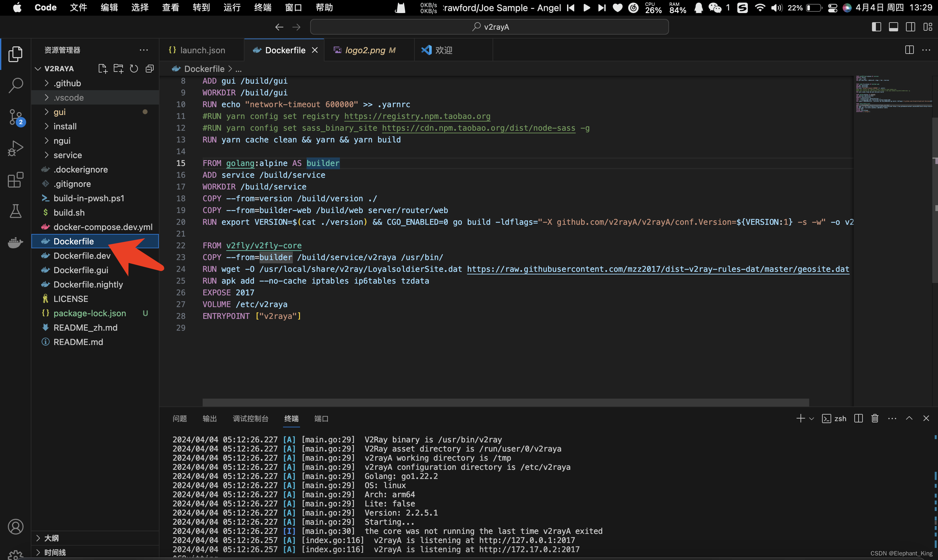Toggle the panel collapse arrow up button
The image size is (938, 560).
909,418
